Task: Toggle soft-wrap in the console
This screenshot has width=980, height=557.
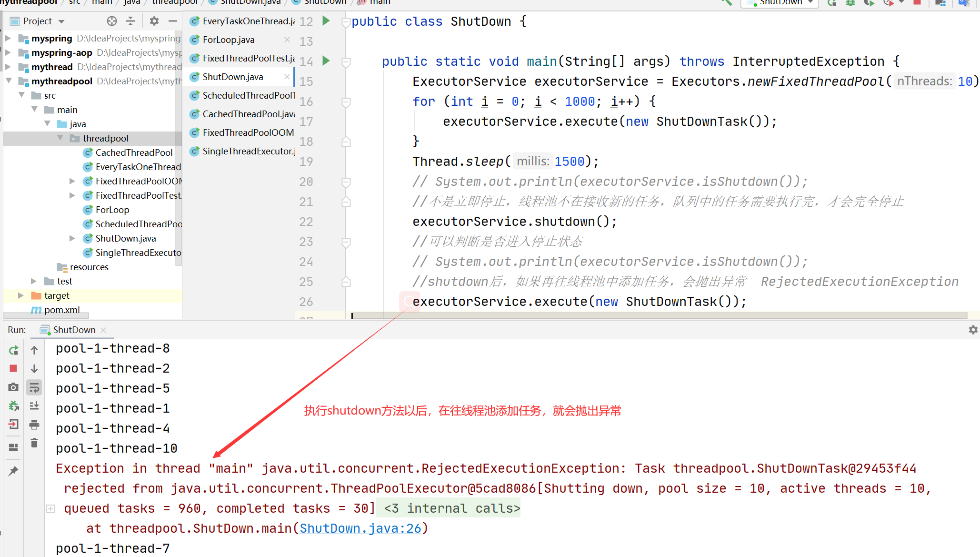Action: tap(34, 387)
